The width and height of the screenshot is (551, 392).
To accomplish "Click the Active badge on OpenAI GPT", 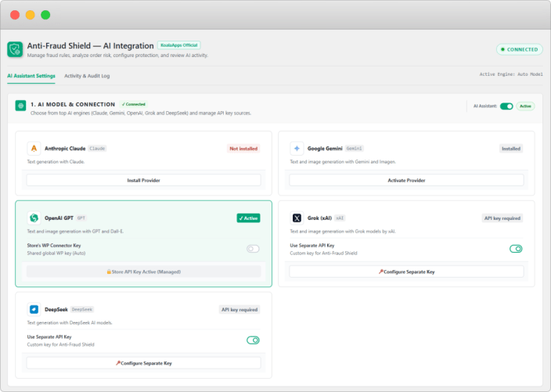I will click(x=248, y=218).
